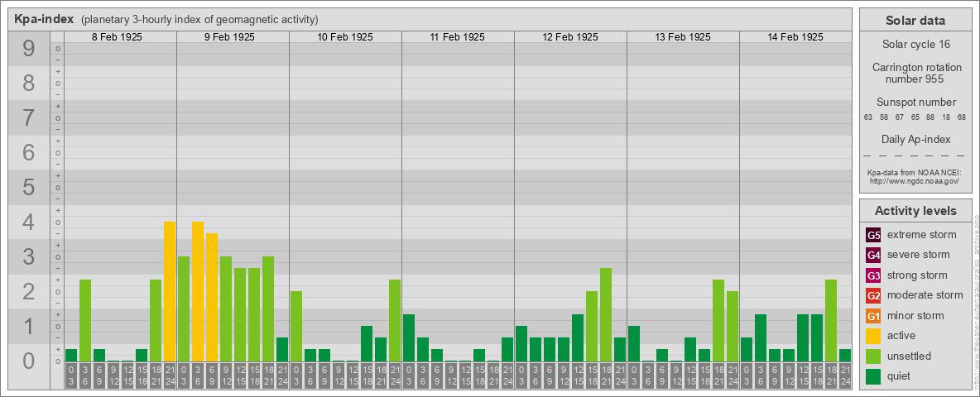Screen dimensions: 980x397
Task: Click the 10 Feb 21-24 bar
Action: pos(395,320)
